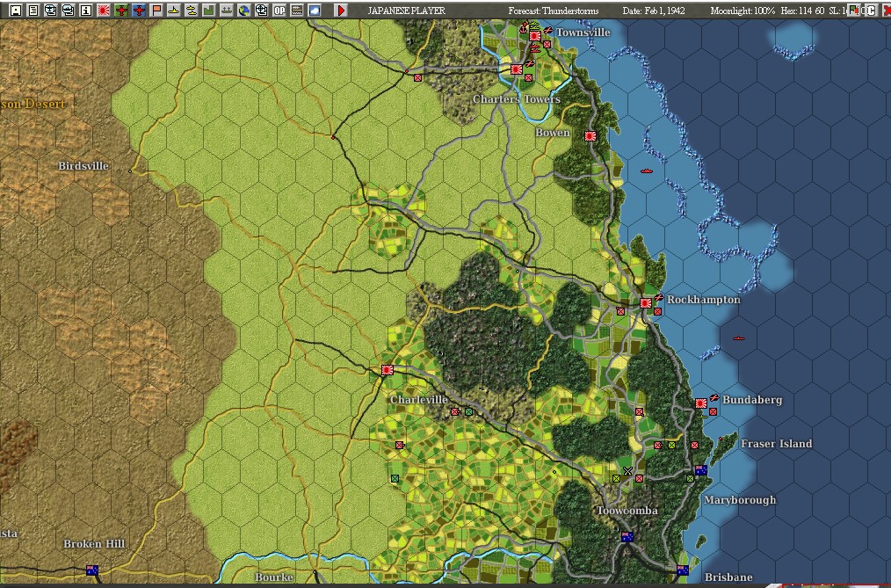Click the green factory industry toolbar icon
This screenshot has height=588, width=891.
[x=209, y=11]
